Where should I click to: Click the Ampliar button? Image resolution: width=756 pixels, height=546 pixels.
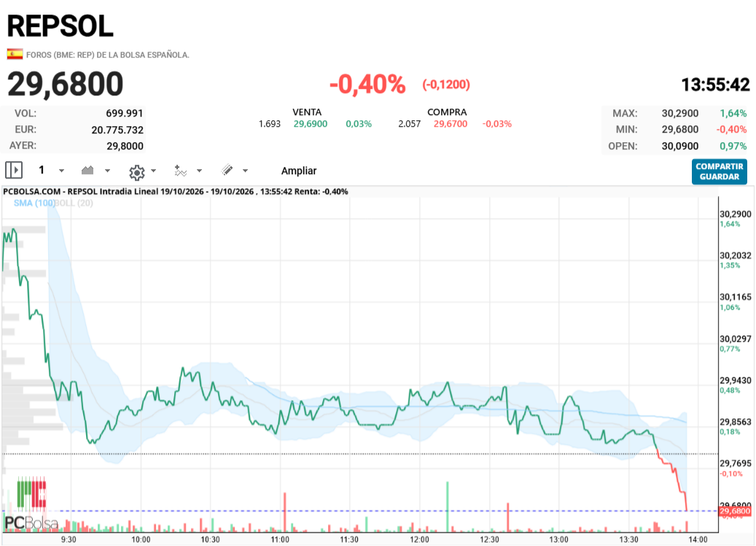click(x=299, y=171)
